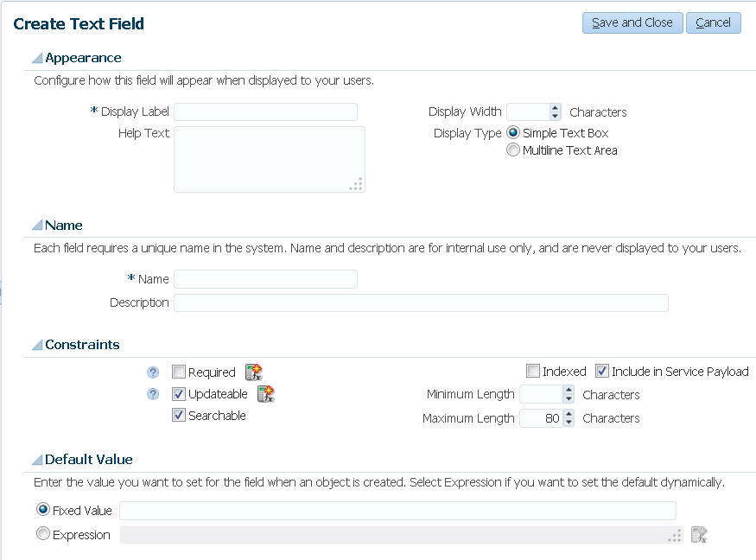Collapse the Appearance section
The width and height of the screenshot is (756, 560).
coord(37,59)
